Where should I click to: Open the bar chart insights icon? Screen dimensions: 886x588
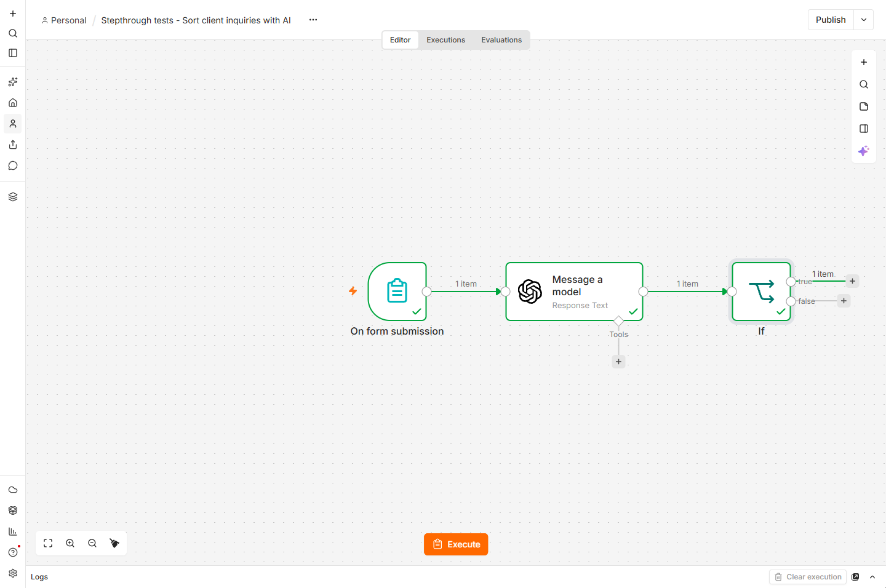(x=13, y=531)
